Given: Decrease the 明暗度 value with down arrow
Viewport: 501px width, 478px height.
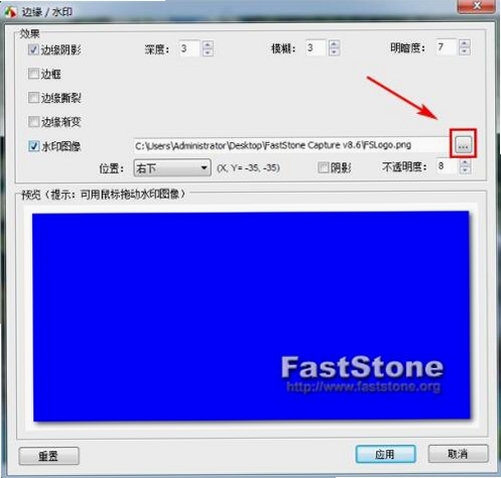Looking at the screenshot, I should [464, 51].
